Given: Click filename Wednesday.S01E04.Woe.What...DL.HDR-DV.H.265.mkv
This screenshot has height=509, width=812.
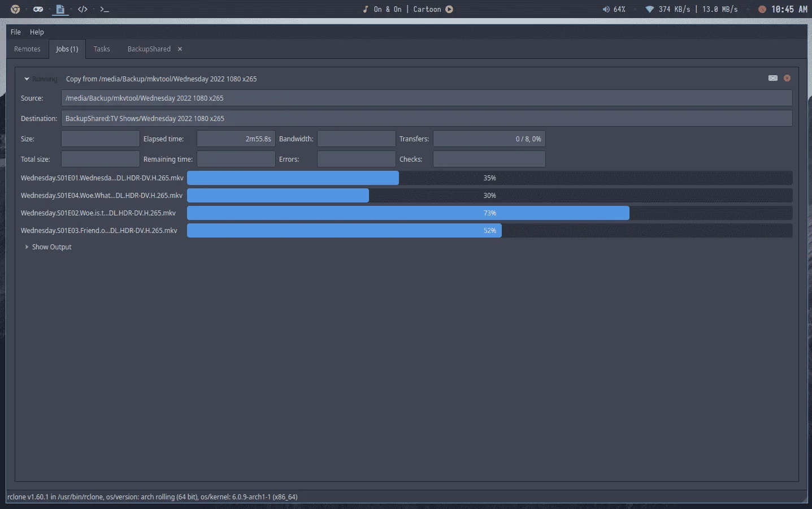Looking at the screenshot, I should pyautogui.click(x=102, y=196).
